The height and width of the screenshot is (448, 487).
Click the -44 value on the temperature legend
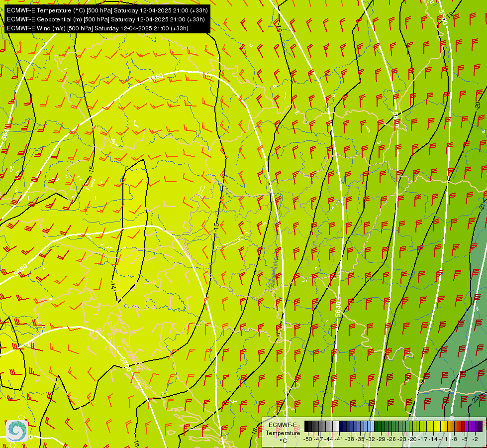pyautogui.click(x=329, y=439)
